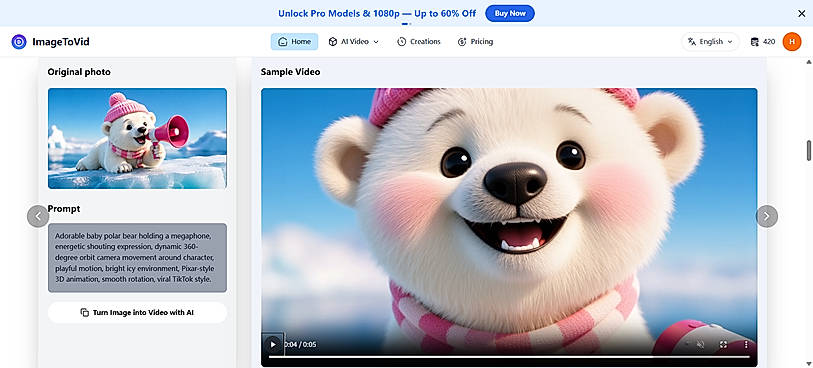Click the Sample Video heading
813x368 pixels.
tap(290, 72)
